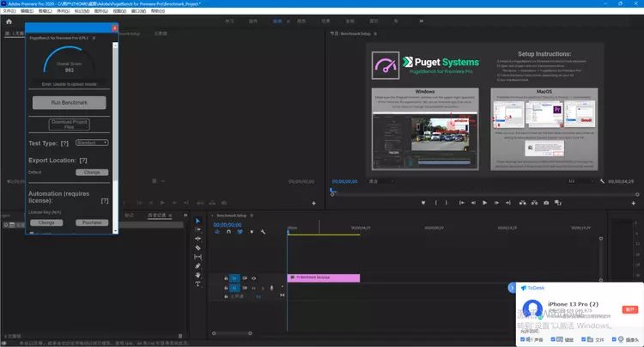
Task: Click the Lift button in Program Monitor
Action: click(x=522, y=203)
